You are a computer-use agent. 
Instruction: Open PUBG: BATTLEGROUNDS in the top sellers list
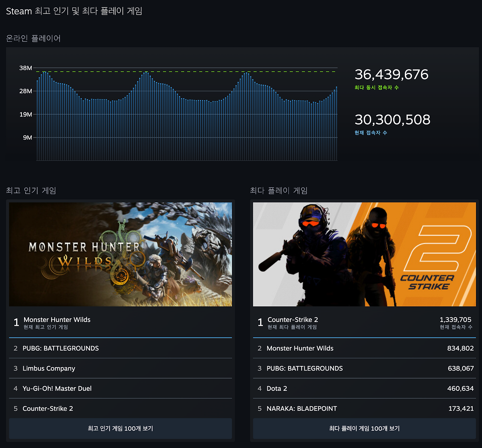point(120,348)
